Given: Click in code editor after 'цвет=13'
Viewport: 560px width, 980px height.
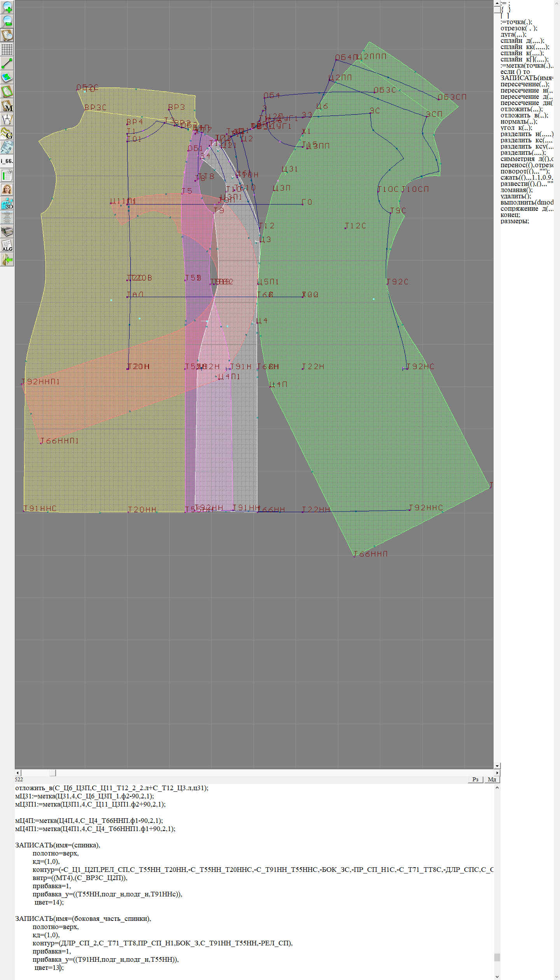Looking at the screenshot, I should [x=59, y=968].
